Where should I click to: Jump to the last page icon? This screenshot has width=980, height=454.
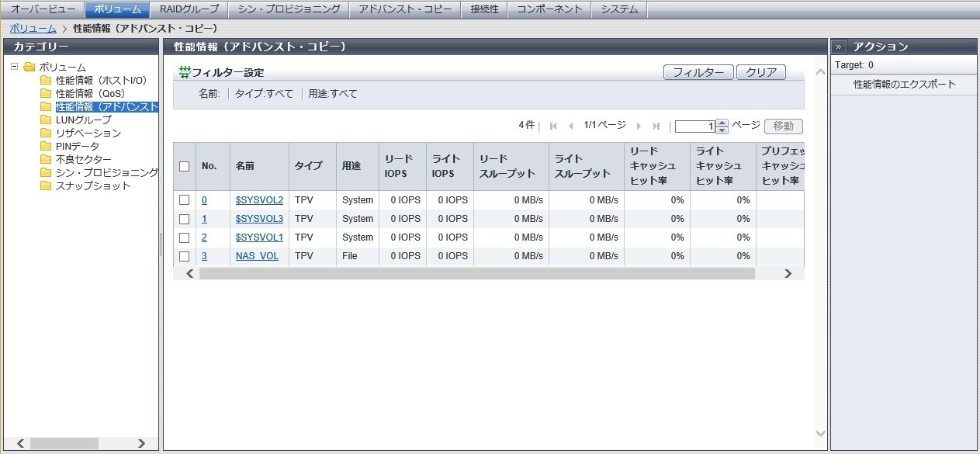(656, 126)
